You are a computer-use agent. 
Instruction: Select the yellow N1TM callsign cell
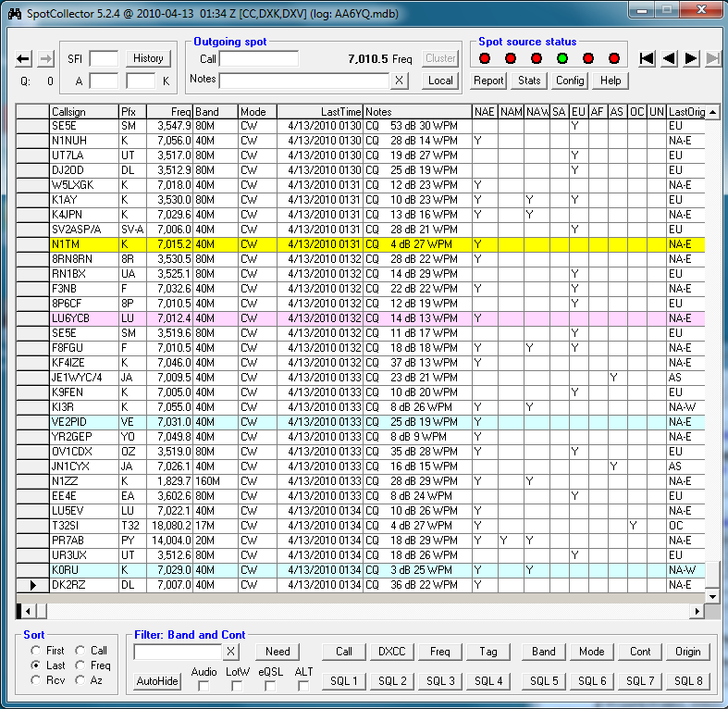[84, 244]
